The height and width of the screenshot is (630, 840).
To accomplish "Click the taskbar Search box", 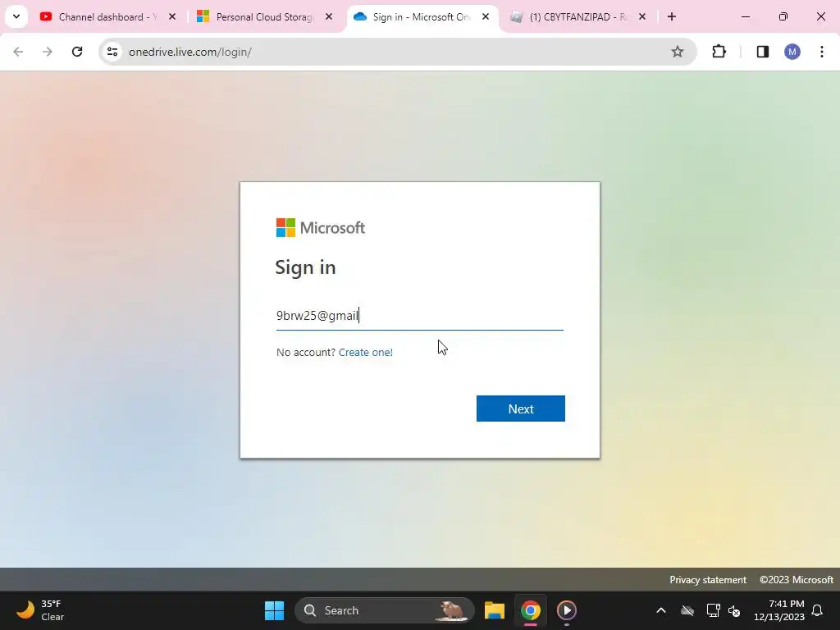I will [385, 610].
